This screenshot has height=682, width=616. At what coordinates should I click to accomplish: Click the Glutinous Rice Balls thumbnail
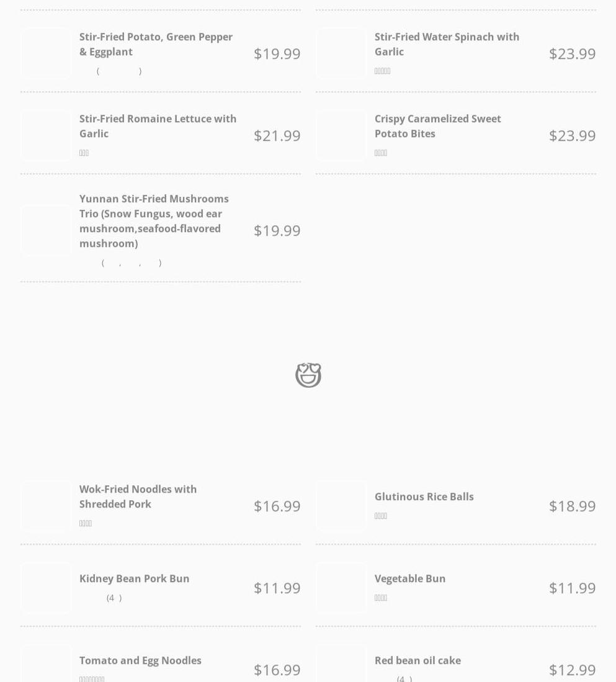(341, 506)
